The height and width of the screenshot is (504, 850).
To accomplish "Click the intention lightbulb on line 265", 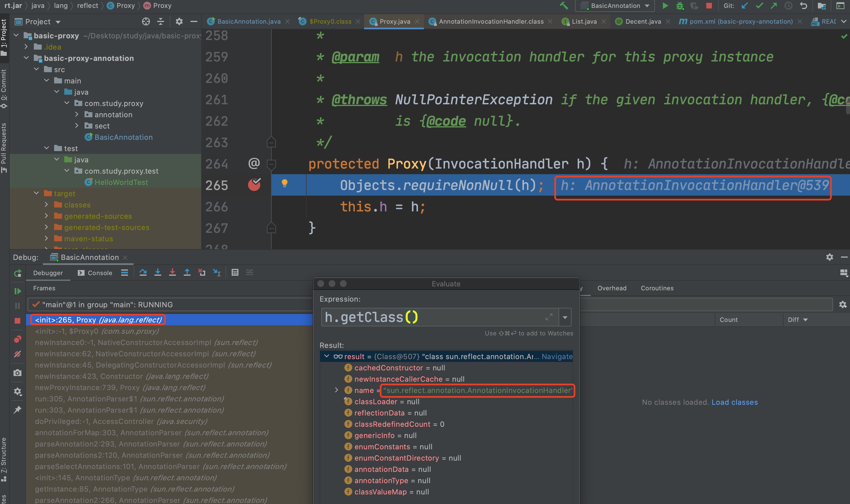I will [284, 183].
